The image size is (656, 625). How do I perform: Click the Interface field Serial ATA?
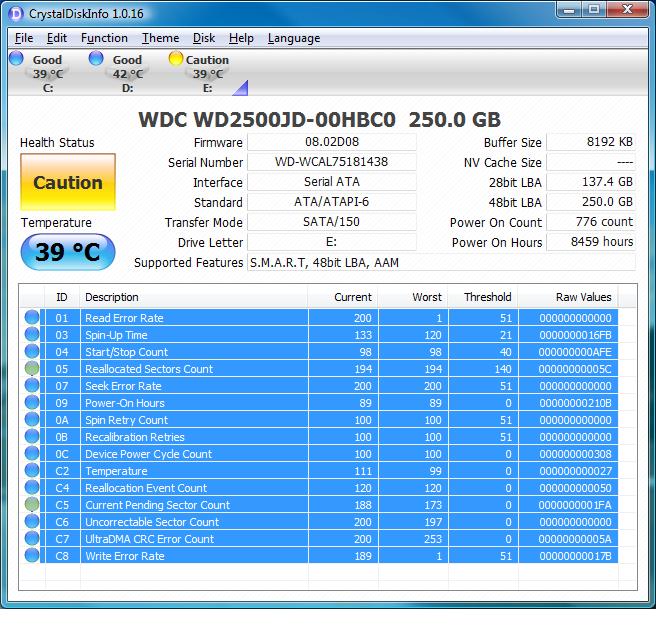[x=332, y=182]
